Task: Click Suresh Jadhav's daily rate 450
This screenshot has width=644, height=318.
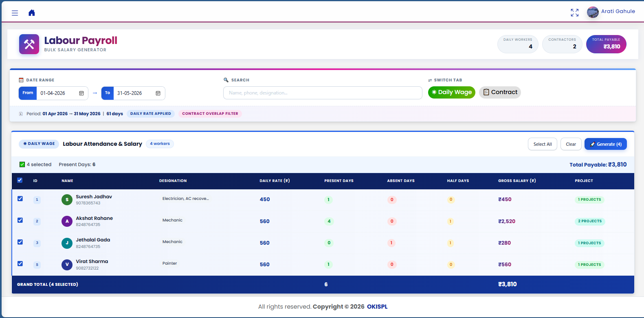Action: pyautogui.click(x=265, y=200)
